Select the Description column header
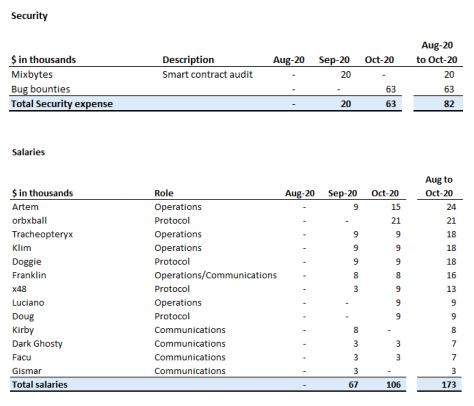This screenshot has width=474, height=406. [x=188, y=60]
